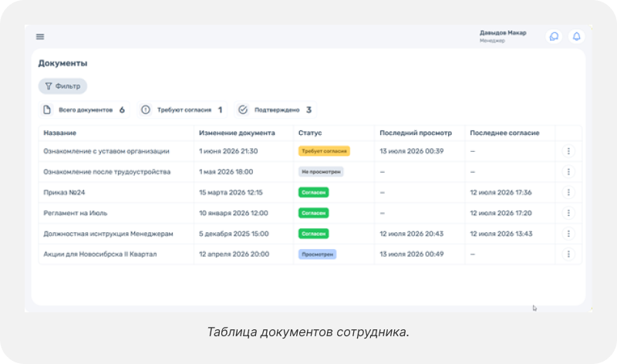
Task: Open the hamburger menu
Action: pos(40,36)
